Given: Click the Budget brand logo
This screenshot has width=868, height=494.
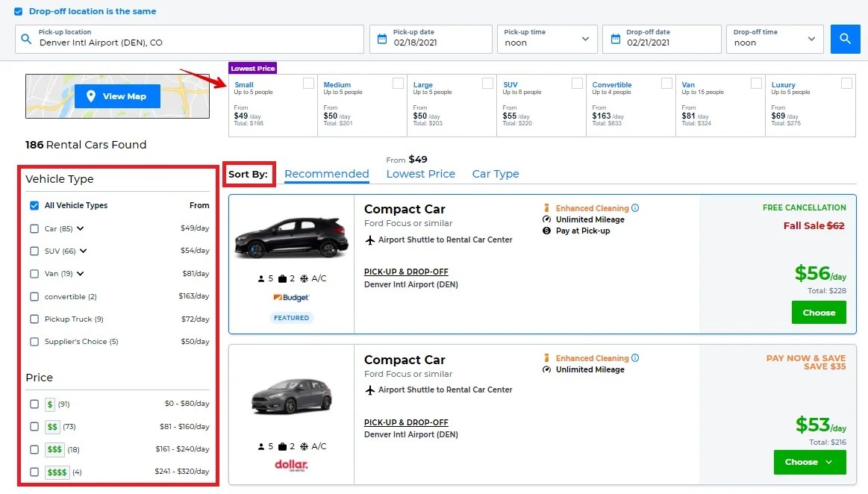Looking at the screenshot, I should tap(291, 298).
